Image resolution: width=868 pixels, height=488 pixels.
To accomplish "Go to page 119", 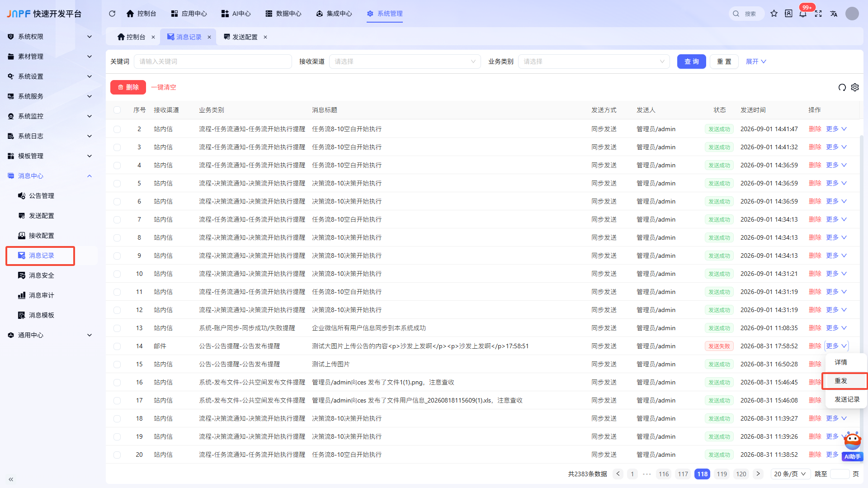I will pyautogui.click(x=722, y=474).
